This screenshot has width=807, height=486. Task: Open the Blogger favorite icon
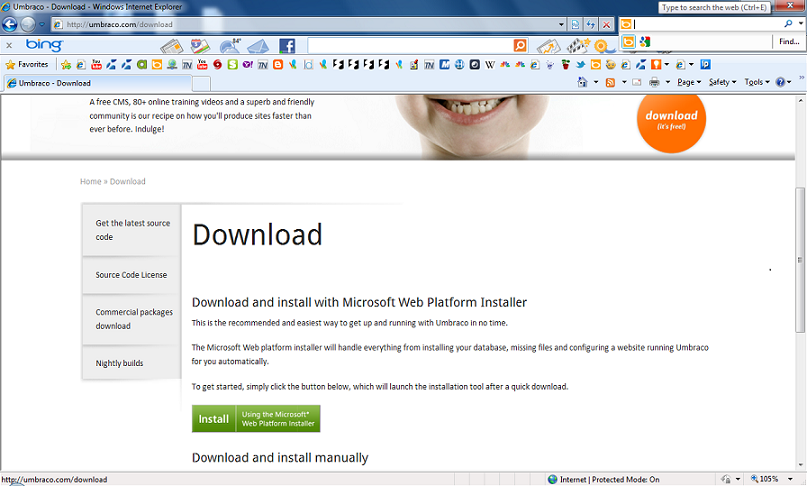(278, 64)
